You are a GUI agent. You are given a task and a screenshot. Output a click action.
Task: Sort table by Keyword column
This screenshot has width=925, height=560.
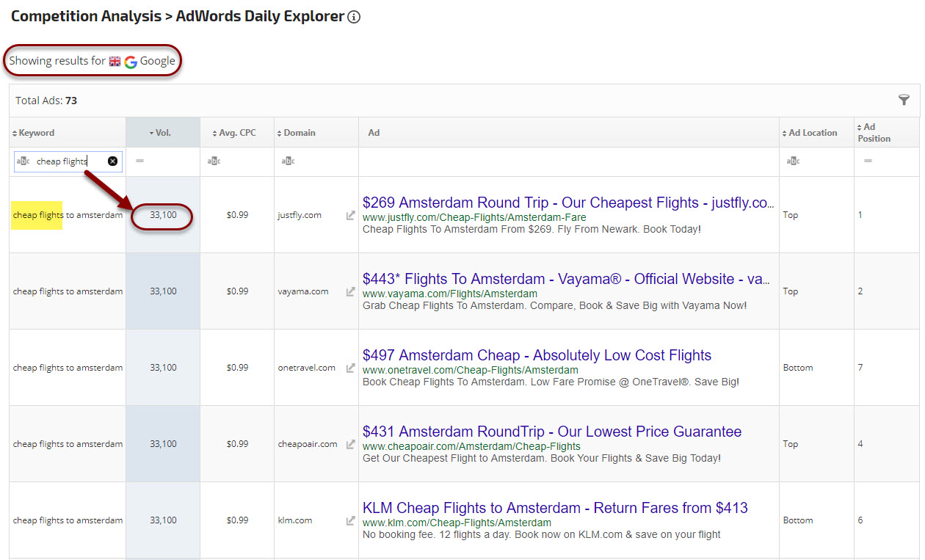[x=36, y=133]
